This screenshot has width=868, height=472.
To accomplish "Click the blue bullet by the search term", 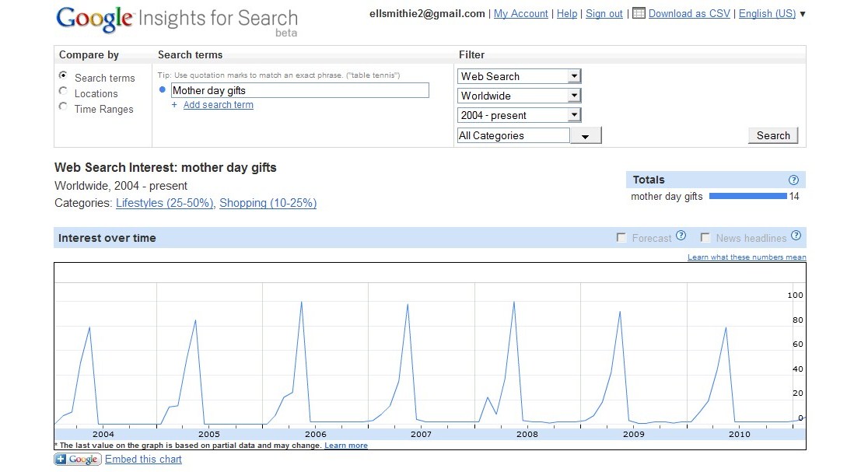I will (x=163, y=90).
